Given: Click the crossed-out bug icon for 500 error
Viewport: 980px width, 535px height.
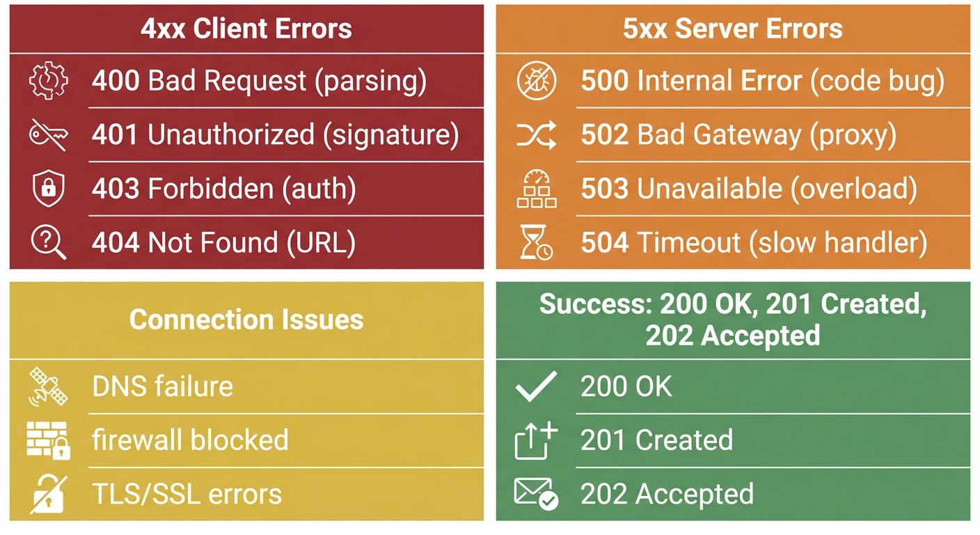Looking at the screenshot, I should tap(536, 82).
